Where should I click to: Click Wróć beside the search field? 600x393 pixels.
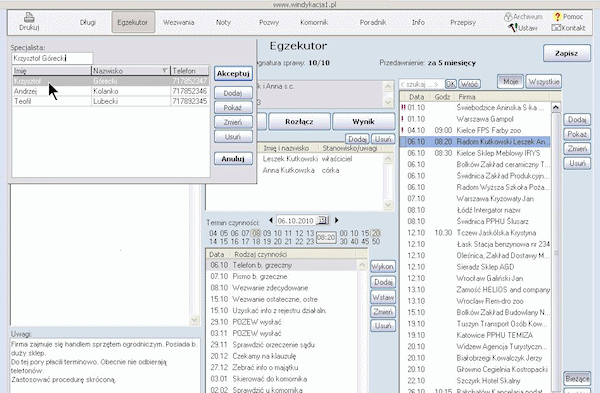pyautogui.click(x=469, y=84)
